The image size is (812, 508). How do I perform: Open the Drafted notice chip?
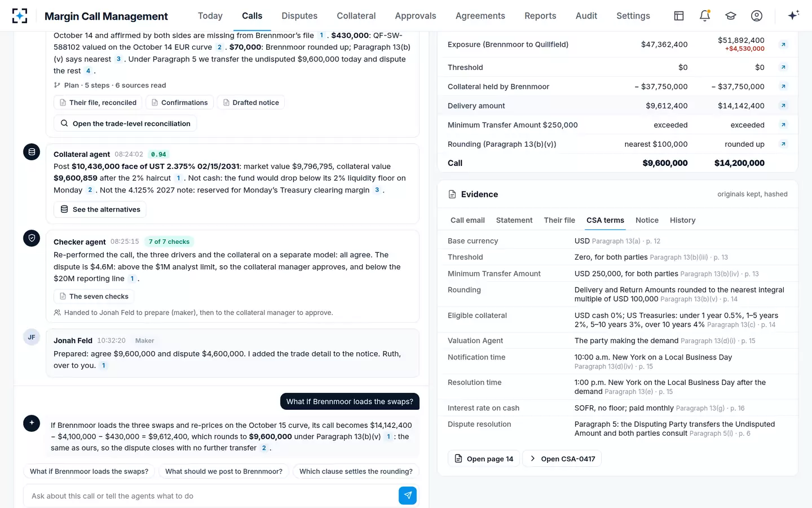pos(250,103)
